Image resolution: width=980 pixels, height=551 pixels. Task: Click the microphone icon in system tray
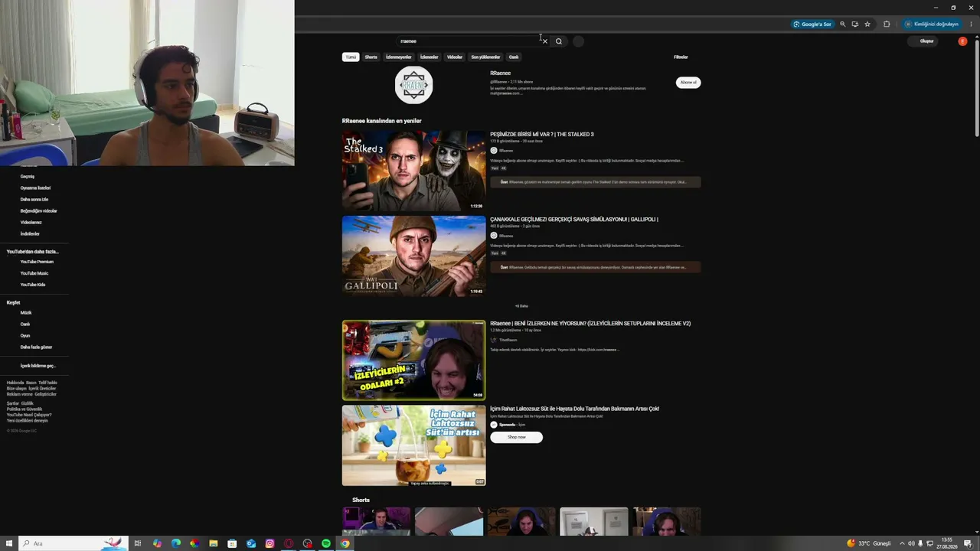point(920,543)
